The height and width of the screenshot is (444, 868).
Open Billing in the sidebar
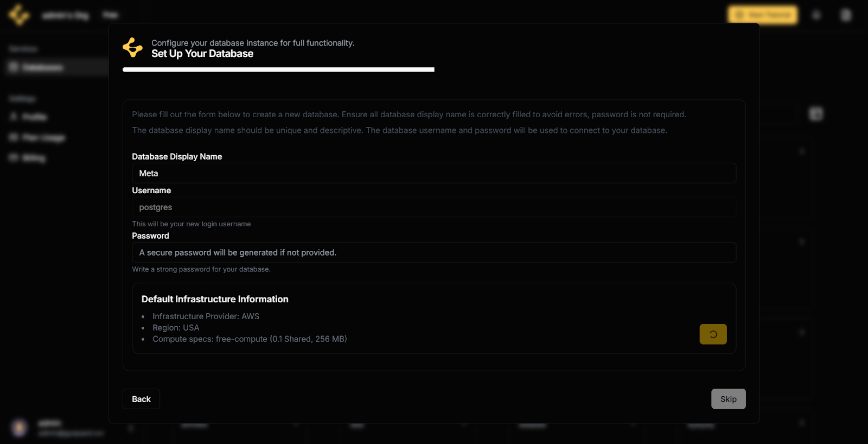34,158
